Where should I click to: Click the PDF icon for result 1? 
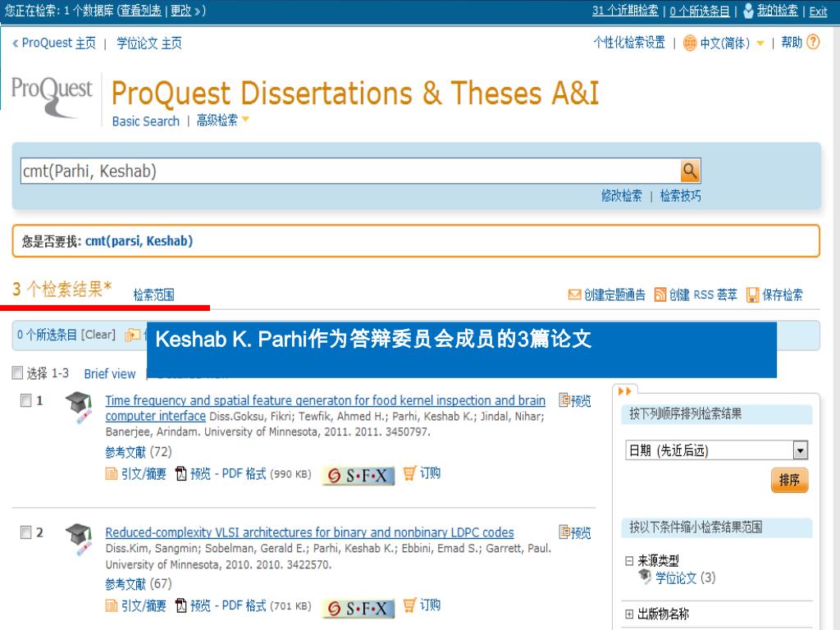point(181,473)
